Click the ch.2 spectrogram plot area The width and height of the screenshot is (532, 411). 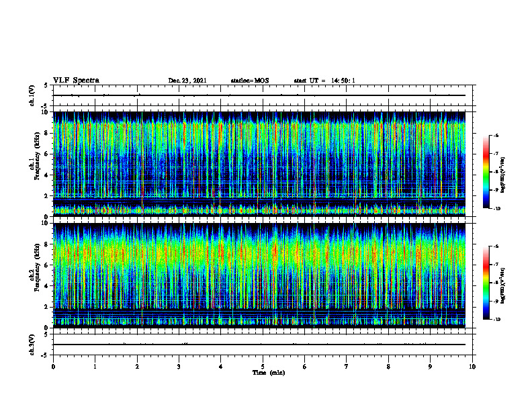[259, 275]
